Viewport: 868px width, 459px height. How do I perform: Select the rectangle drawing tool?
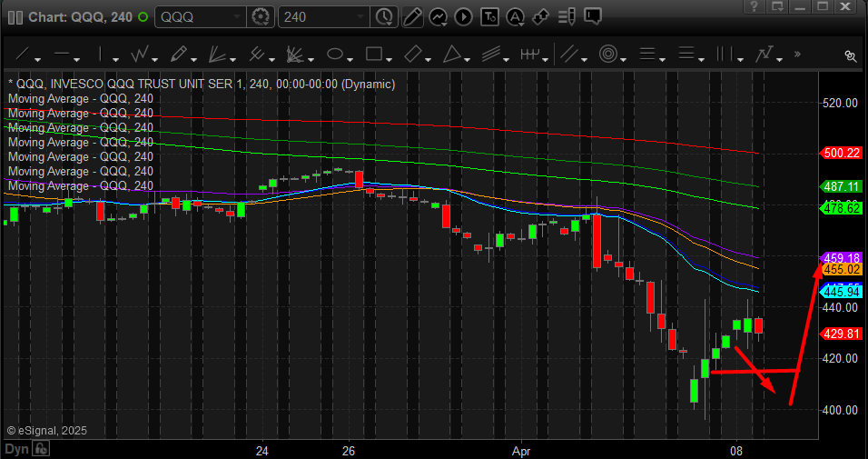tap(374, 55)
